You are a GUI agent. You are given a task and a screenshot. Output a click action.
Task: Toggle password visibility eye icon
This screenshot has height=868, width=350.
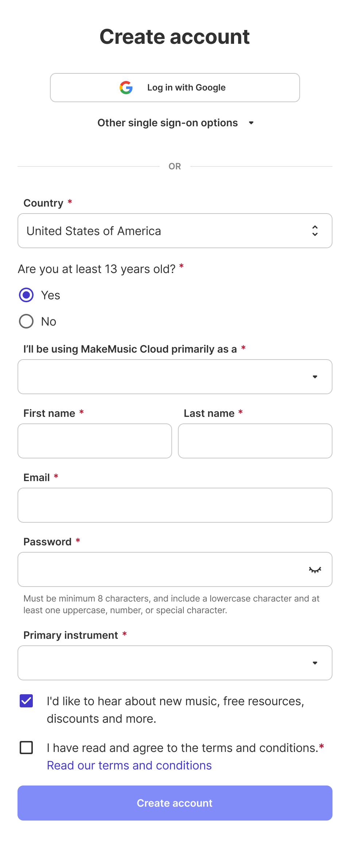(x=315, y=570)
